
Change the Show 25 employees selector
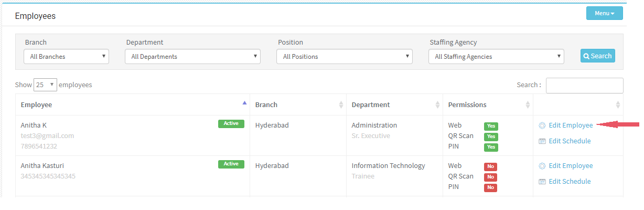tap(45, 85)
